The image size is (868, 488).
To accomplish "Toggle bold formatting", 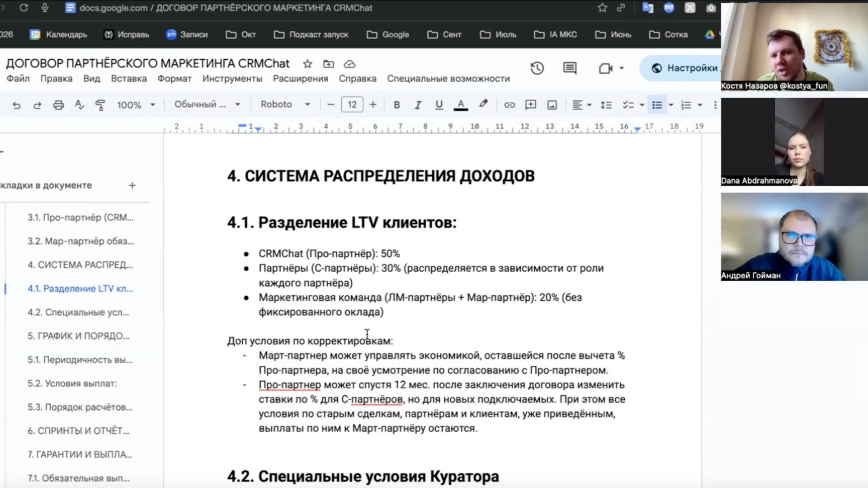I will (x=396, y=104).
